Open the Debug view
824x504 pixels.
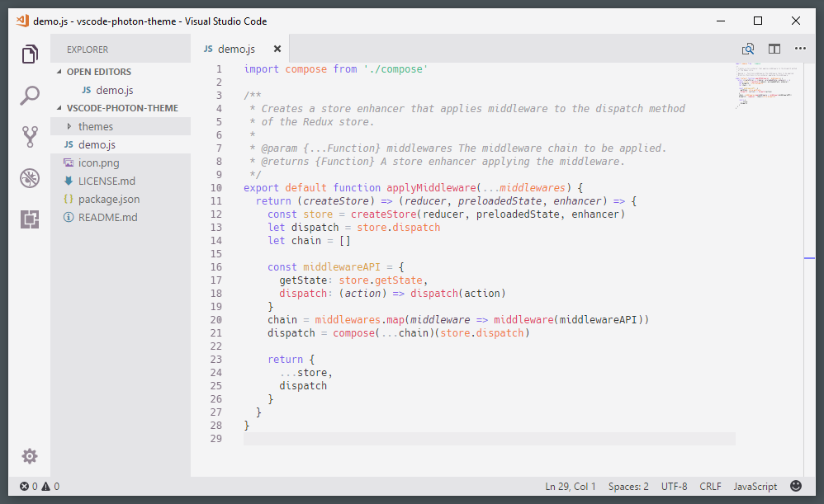point(30,178)
